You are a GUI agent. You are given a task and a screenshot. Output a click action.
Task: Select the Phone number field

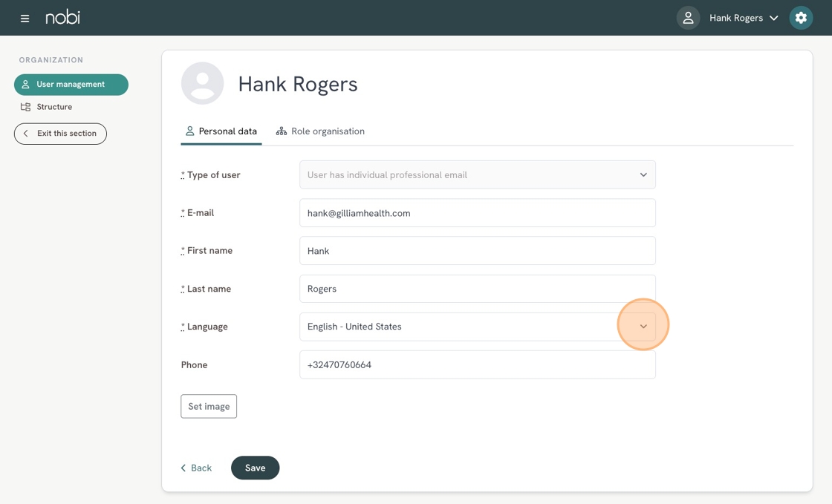[477, 365]
